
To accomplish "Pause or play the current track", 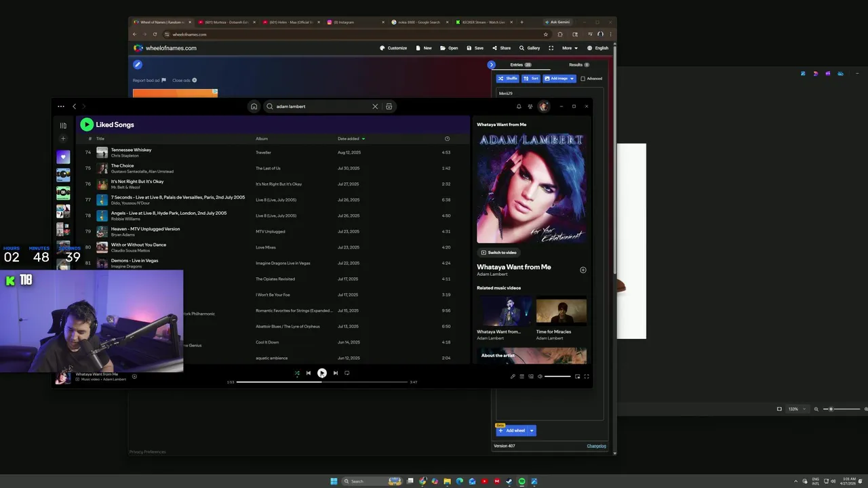I will coord(322,373).
